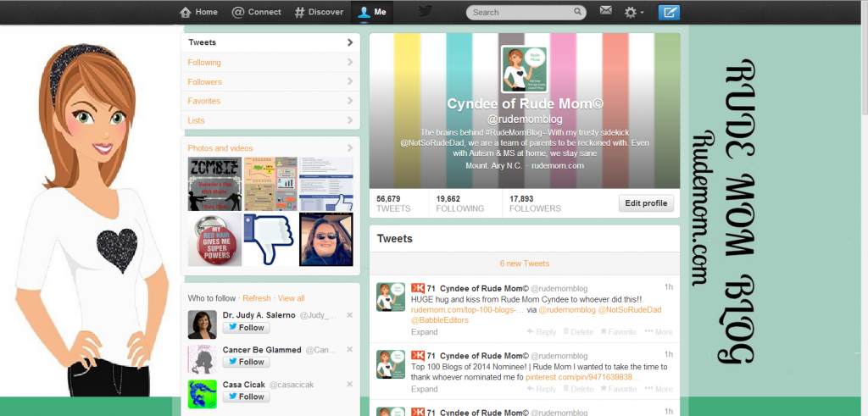Click the chevron next to Photos and videos
The width and height of the screenshot is (868, 416).
(x=350, y=148)
